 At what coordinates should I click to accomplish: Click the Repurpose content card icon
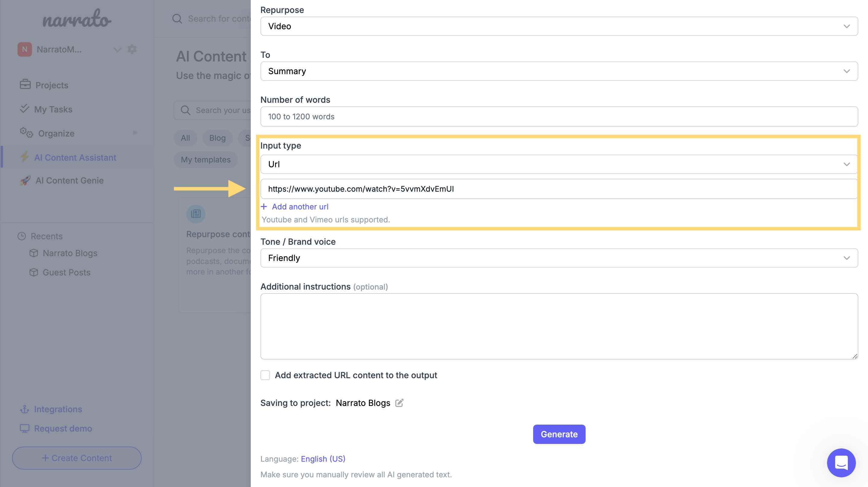pyautogui.click(x=196, y=214)
